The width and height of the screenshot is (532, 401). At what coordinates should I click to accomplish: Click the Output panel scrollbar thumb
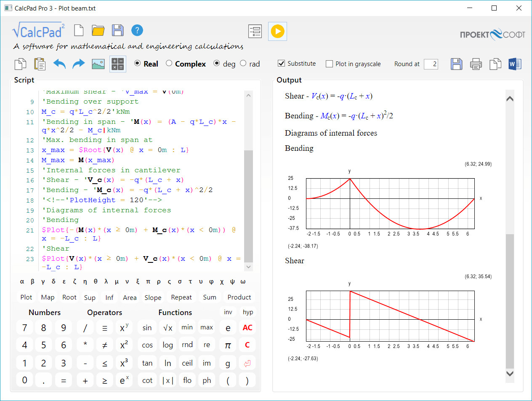510,301
